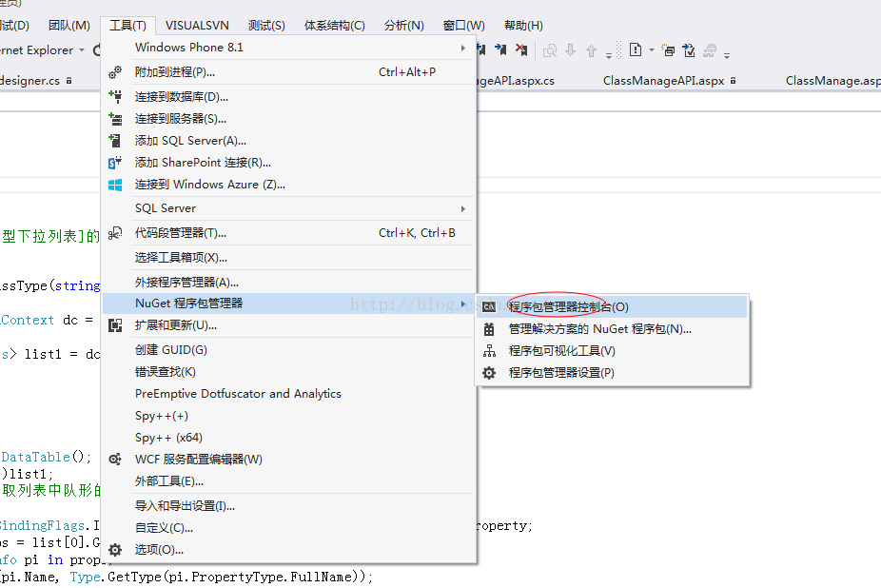Click the 连接到数据库 plug icon

click(x=115, y=96)
